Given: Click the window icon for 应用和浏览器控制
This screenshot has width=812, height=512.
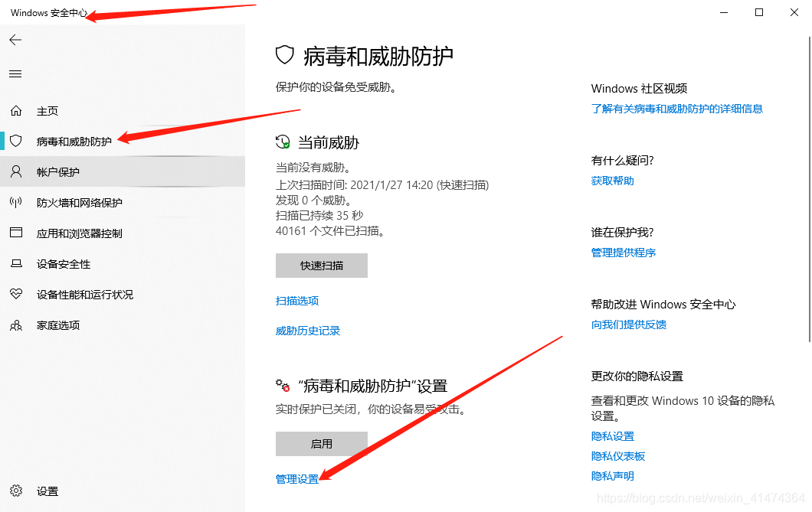Looking at the screenshot, I should tap(16, 233).
